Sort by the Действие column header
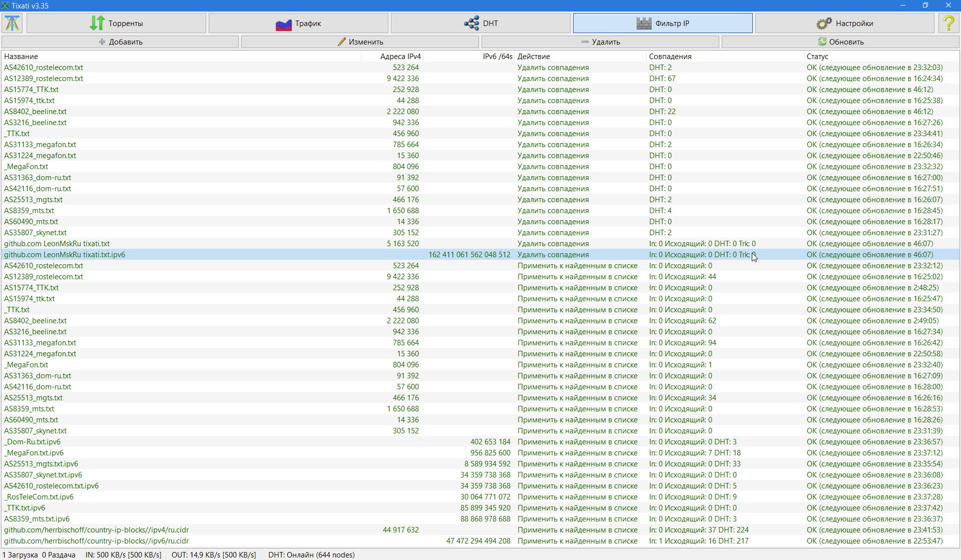Viewport: 961px width, 560px height. (x=581, y=57)
